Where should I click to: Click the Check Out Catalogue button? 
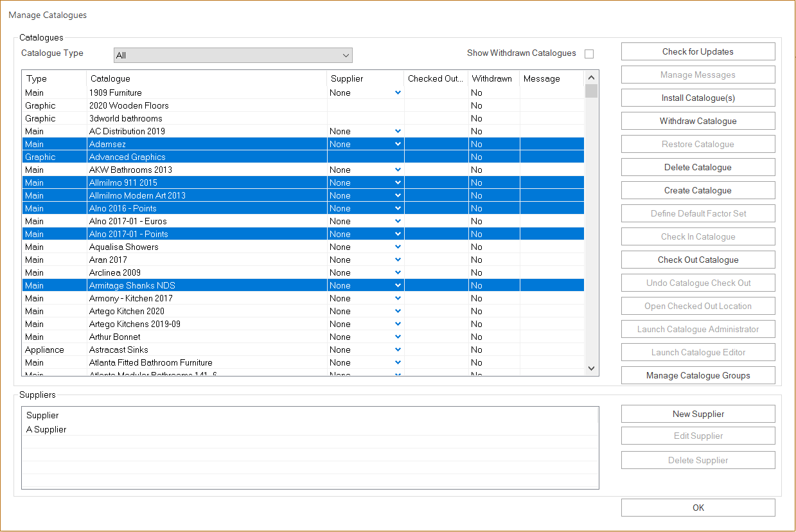pos(698,260)
